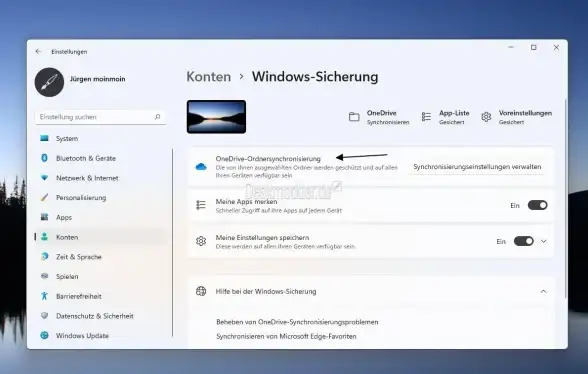Click the Jürgen moinmoin username

98,79
